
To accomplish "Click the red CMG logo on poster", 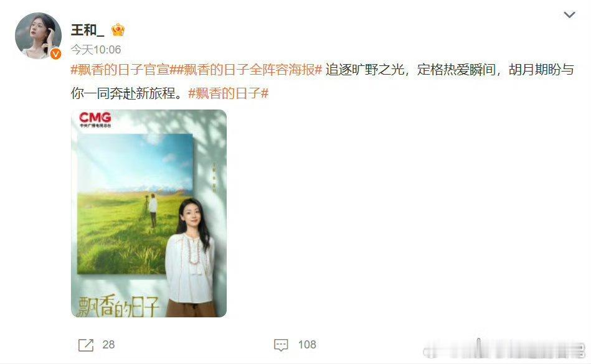I will [95, 119].
